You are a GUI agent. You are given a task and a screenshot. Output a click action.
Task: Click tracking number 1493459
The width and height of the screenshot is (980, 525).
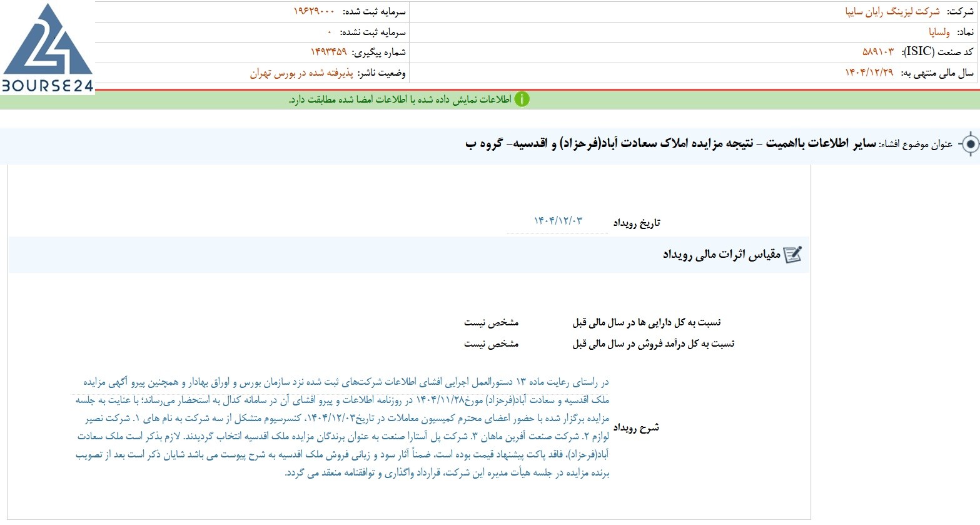tap(328, 52)
